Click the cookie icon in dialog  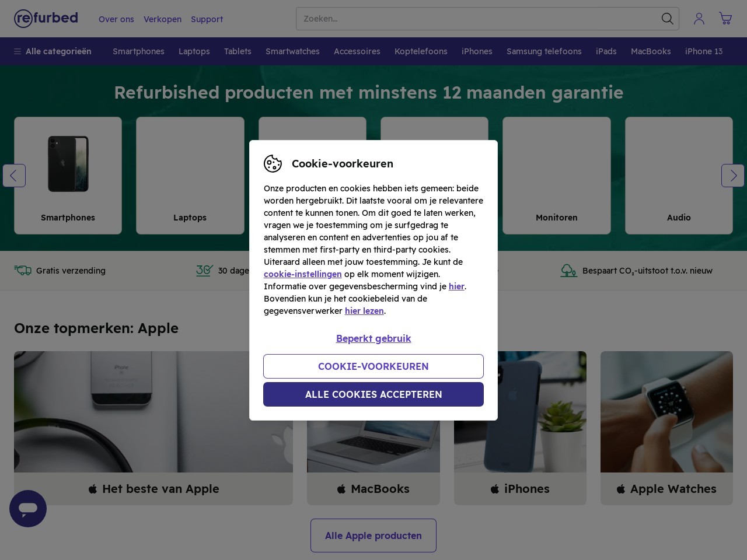tap(273, 164)
